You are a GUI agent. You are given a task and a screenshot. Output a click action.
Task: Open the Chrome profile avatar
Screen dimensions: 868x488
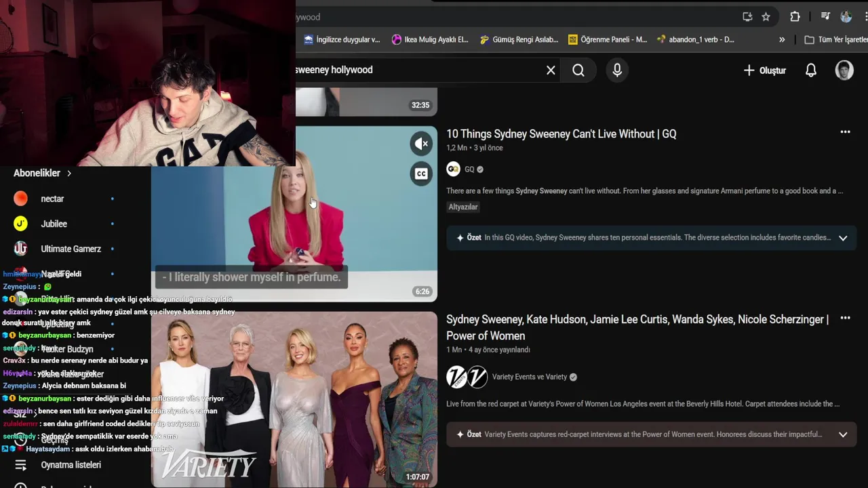point(846,17)
